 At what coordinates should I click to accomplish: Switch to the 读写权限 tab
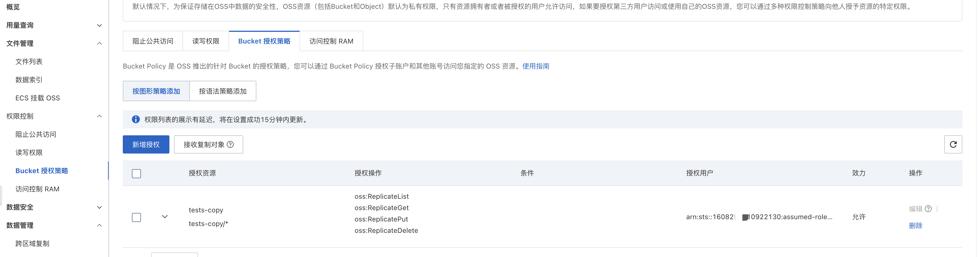coord(206,41)
